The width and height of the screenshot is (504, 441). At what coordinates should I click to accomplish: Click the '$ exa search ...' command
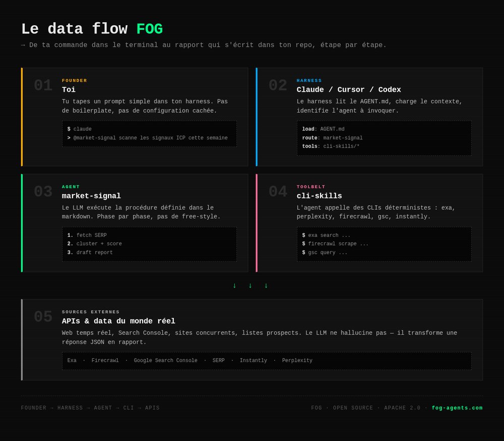[x=326, y=235]
